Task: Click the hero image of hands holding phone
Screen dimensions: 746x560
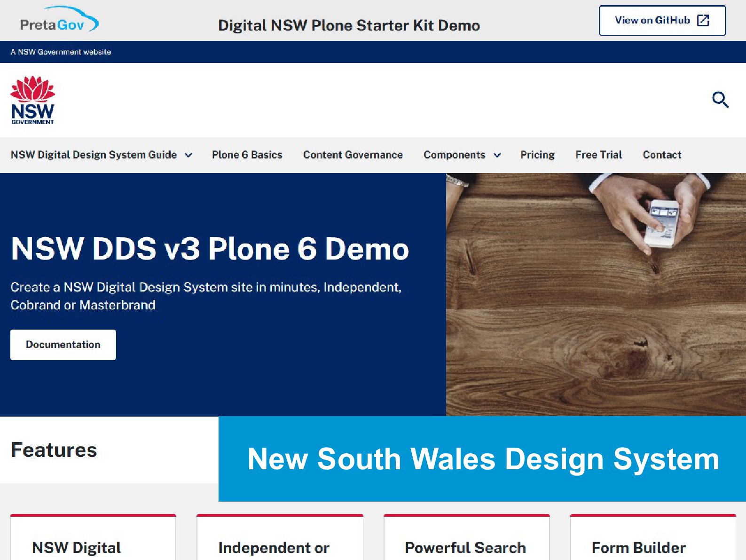Action: pos(596,294)
